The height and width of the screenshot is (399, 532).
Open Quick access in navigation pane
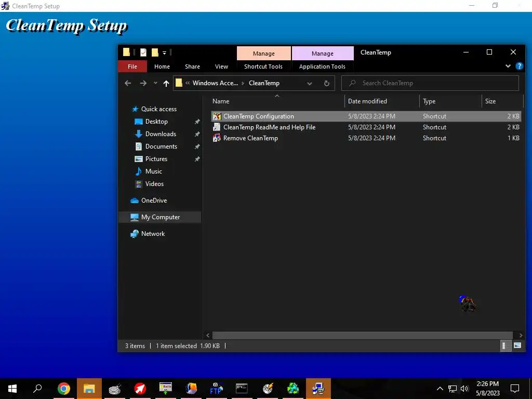coord(159,109)
